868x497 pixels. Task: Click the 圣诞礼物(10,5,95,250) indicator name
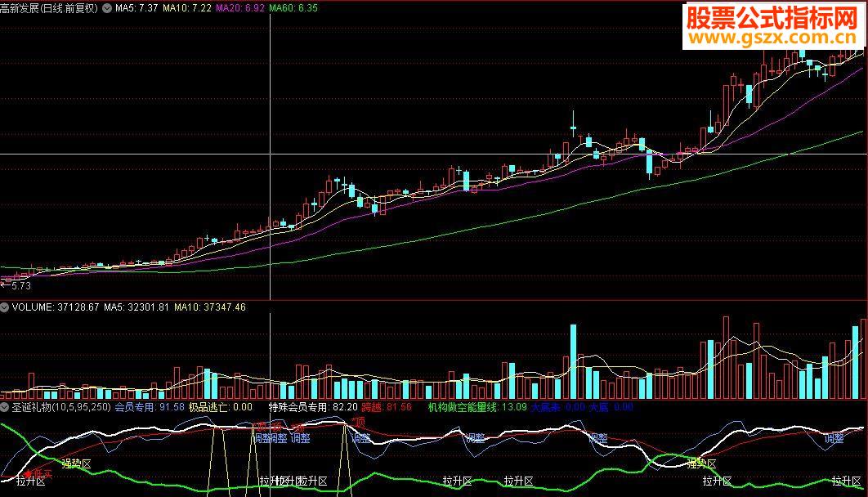pos(61,407)
